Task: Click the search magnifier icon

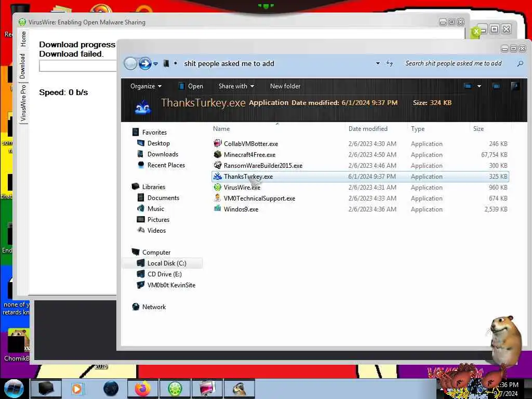Action: pos(520,63)
